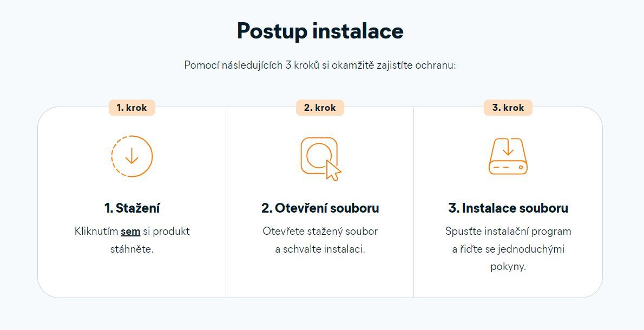Click the "3. Instalace souboru" heading

coord(508,208)
